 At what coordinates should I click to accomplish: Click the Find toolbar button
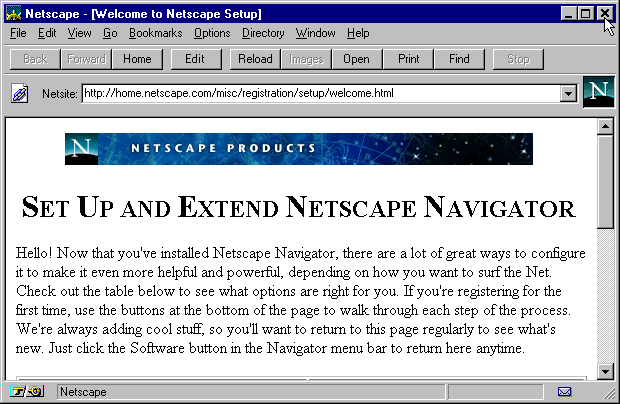click(459, 59)
